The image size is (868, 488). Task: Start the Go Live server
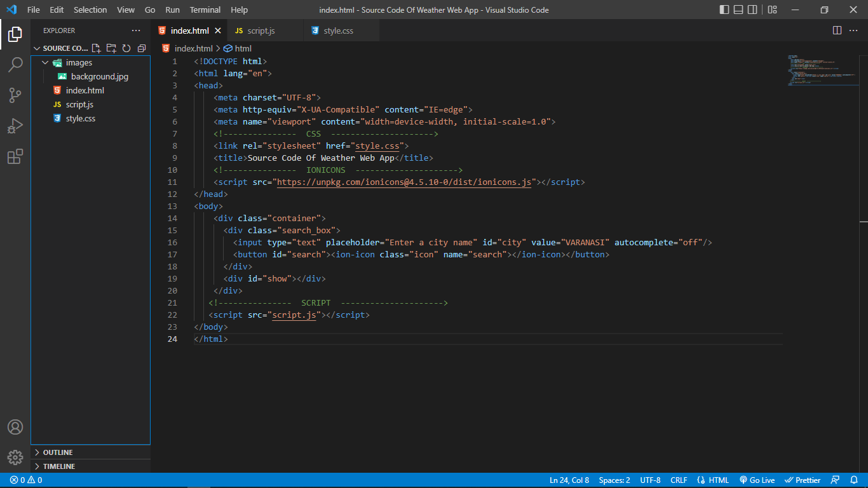pyautogui.click(x=757, y=480)
